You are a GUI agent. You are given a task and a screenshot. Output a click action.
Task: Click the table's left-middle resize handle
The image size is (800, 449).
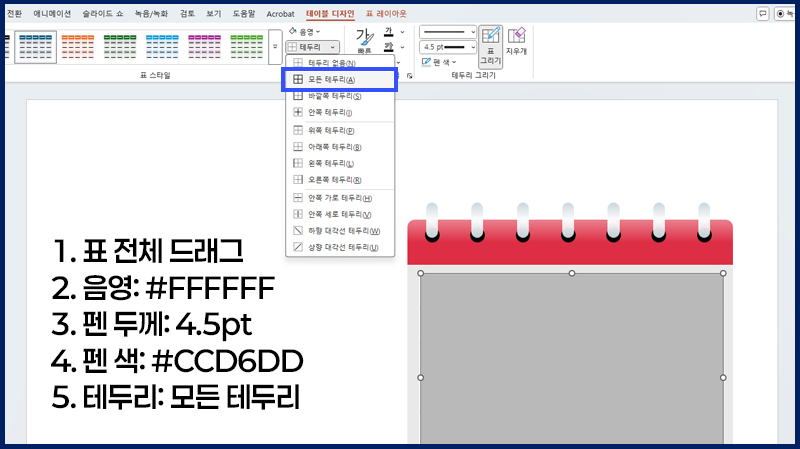[x=420, y=378]
